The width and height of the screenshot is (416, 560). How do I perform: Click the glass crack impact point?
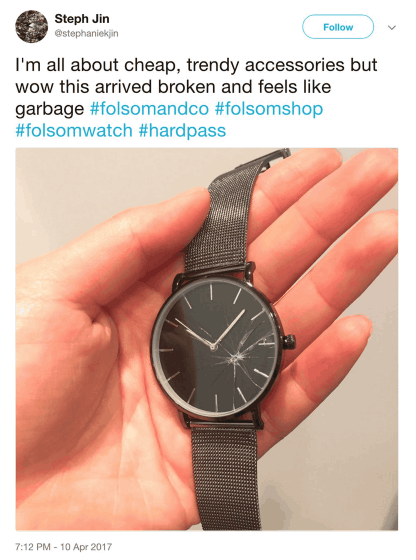235,357
